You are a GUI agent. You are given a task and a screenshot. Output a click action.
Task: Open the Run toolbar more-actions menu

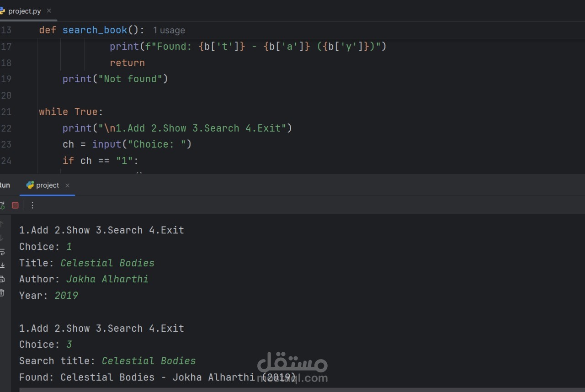[x=32, y=206]
